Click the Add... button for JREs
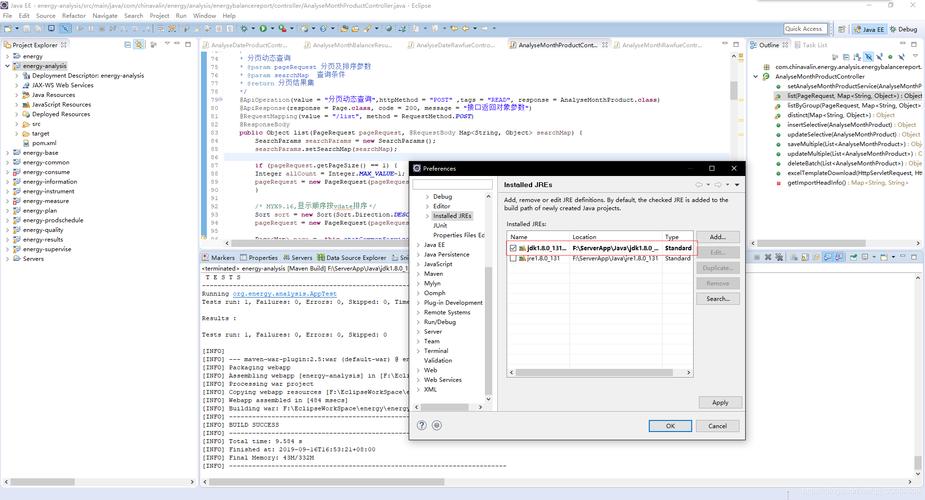The width and height of the screenshot is (925, 500). click(x=717, y=237)
